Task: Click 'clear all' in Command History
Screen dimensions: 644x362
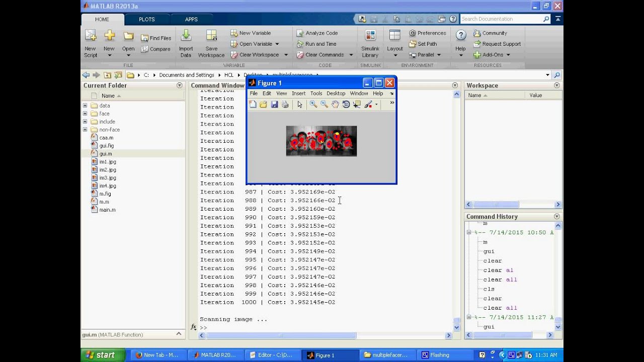Action: pyautogui.click(x=500, y=308)
